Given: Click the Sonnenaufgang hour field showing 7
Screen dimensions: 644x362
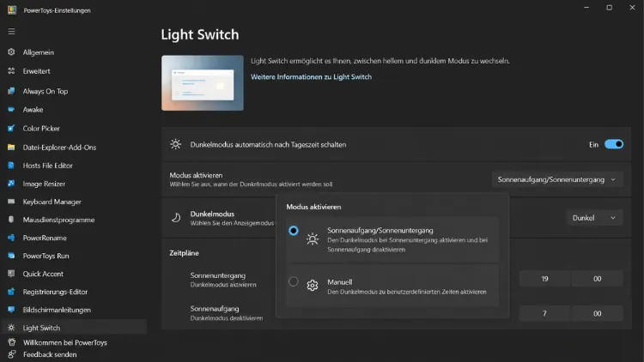Looking at the screenshot, I should [544, 314].
